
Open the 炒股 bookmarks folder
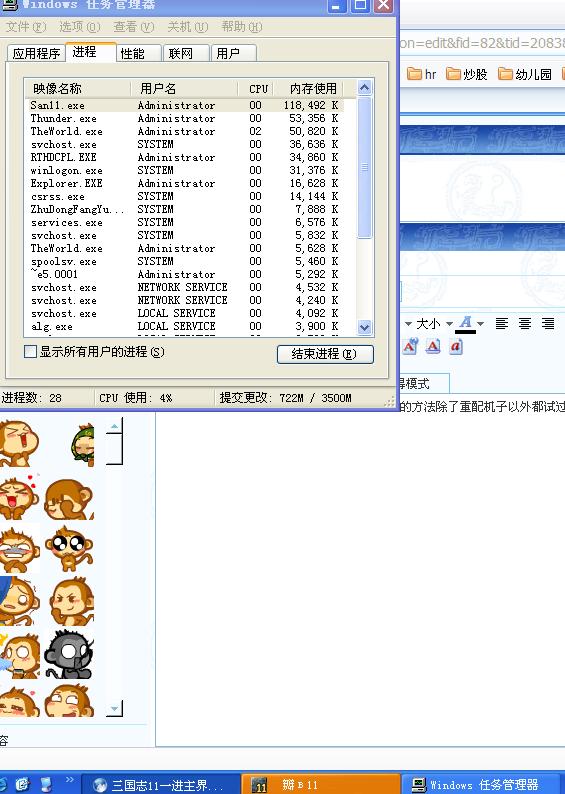[x=467, y=74]
